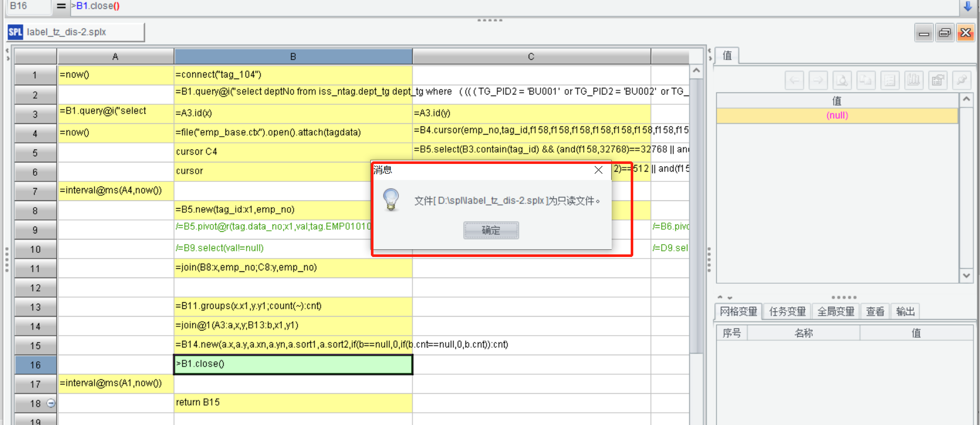Click the chart drawing icon in value toolbar
This screenshot has height=425, width=980.
coord(914,80)
